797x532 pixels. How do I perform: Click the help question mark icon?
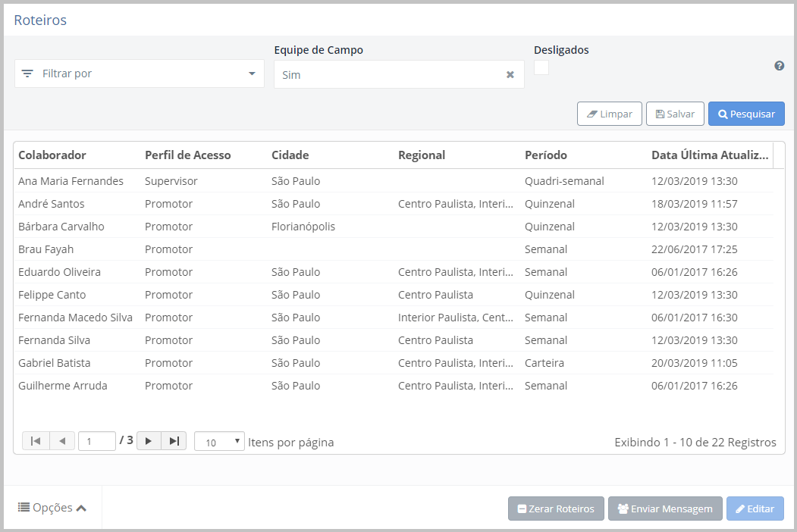(779, 66)
